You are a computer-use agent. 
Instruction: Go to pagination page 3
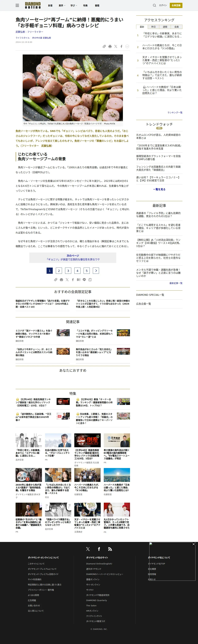[68, 271]
